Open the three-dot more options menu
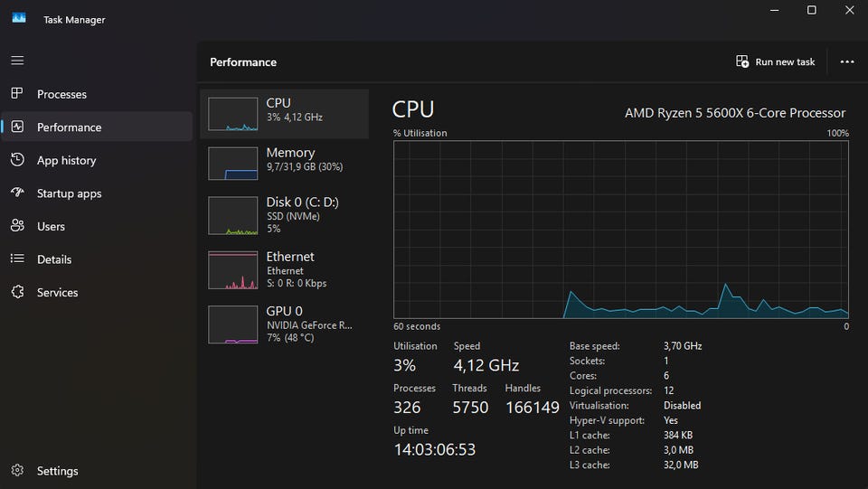 (846, 61)
